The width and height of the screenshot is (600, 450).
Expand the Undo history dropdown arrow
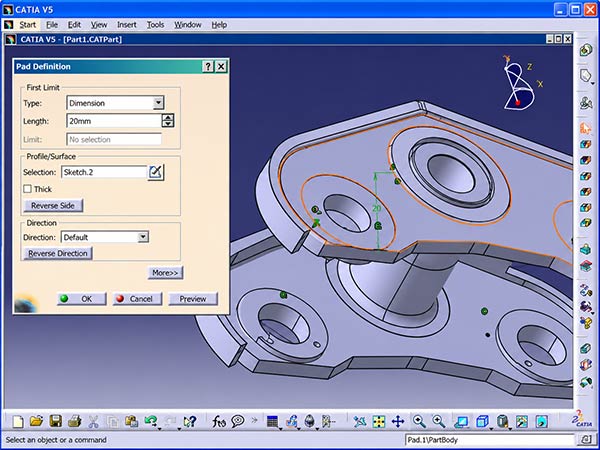[159, 428]
